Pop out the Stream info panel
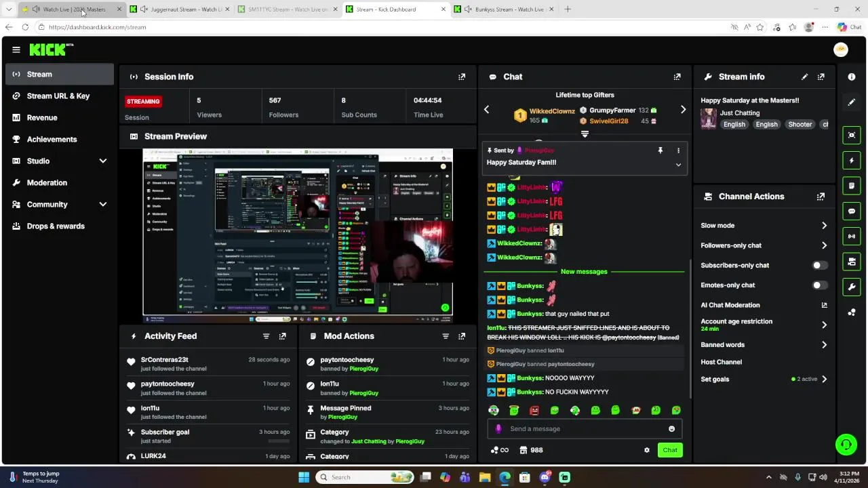Image resolution: width=868 pixels, height=488 pixels. pos(821,77)
